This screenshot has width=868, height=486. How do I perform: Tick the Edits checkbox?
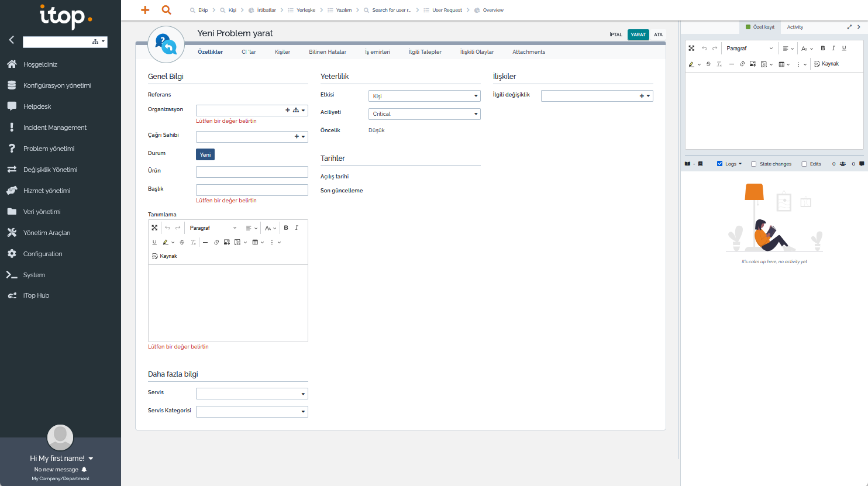tap(804, 164)
